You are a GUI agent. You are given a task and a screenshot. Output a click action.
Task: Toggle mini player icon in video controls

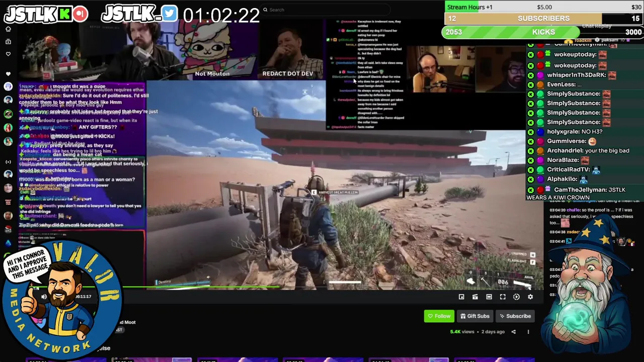(461, 297)
